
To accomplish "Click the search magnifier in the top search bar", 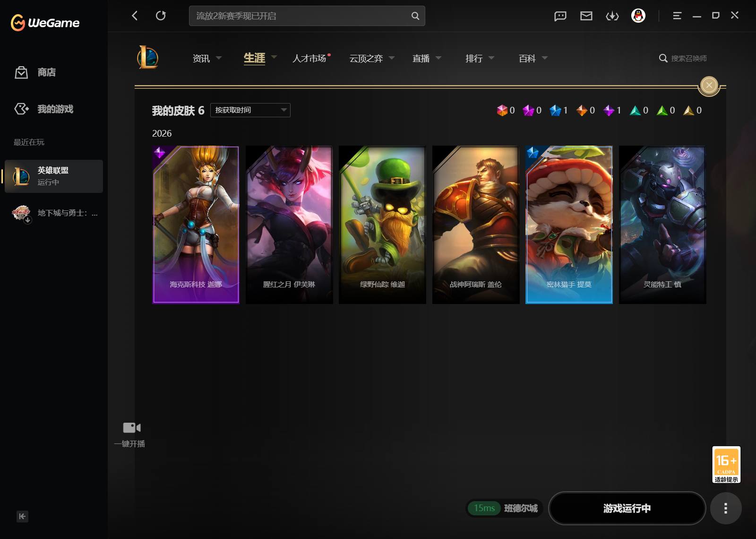I will point(415,16).
